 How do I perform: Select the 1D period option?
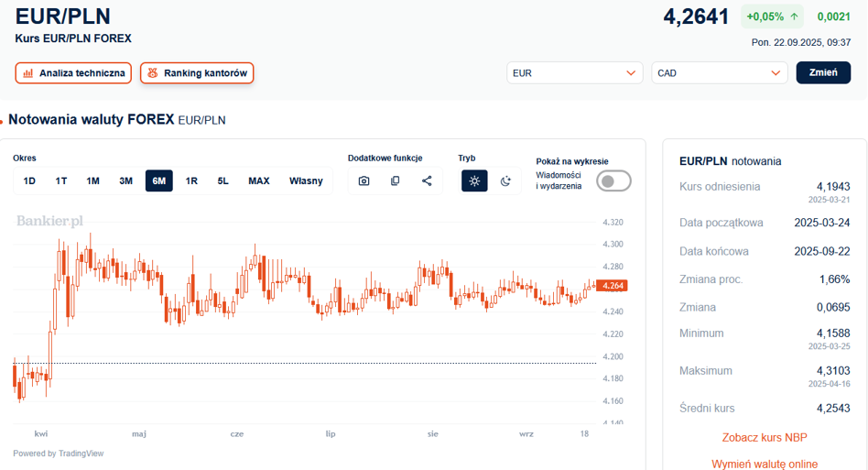[29, 180]
